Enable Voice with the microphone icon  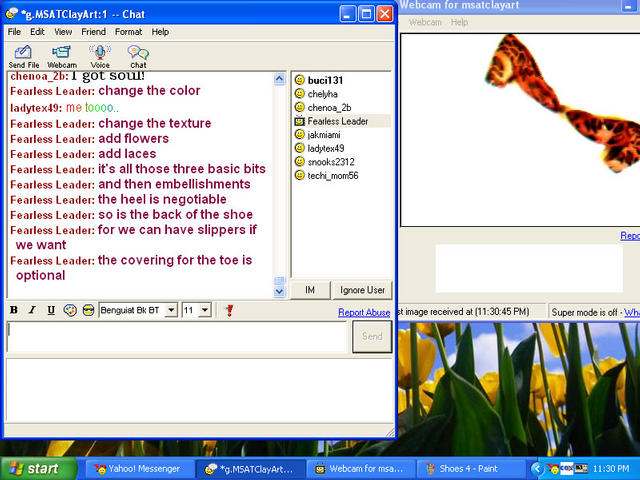(x=100, y=56)
